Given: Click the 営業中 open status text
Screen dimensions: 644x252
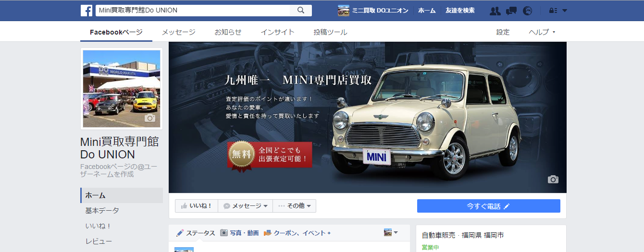Looking at the screenshot, I should (x=430, y=248).
